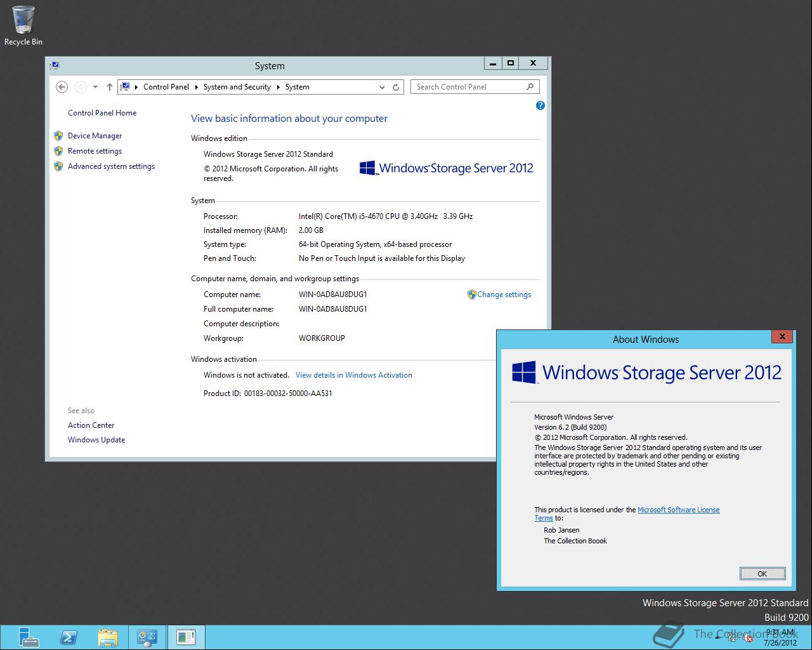Expand the root breadcrumb arrow before Control Panel
Image resolution: width=812 pixels, height=650 pixels.
tap(136, 87)
